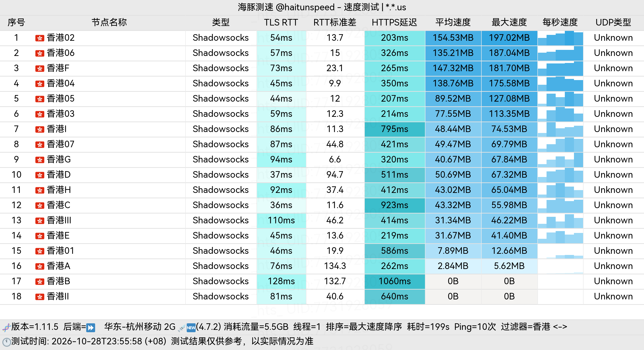
Task: Click the 7.89MB average speed cell
Action: pos(453,251)
